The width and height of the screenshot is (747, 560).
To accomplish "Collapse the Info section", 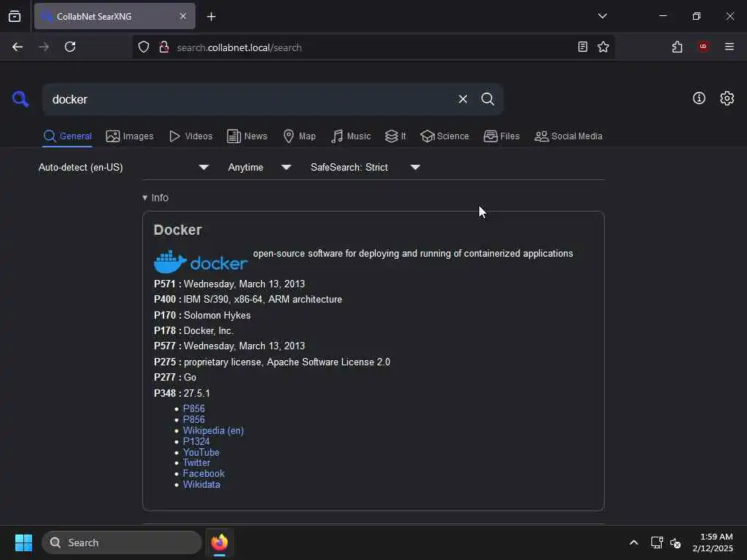I will pos(155,198).
